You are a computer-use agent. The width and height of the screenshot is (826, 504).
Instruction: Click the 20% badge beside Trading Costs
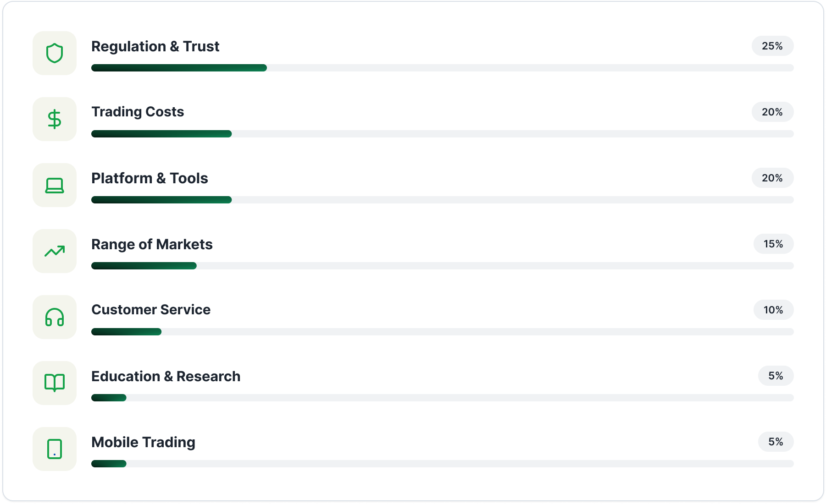[772, 112]
